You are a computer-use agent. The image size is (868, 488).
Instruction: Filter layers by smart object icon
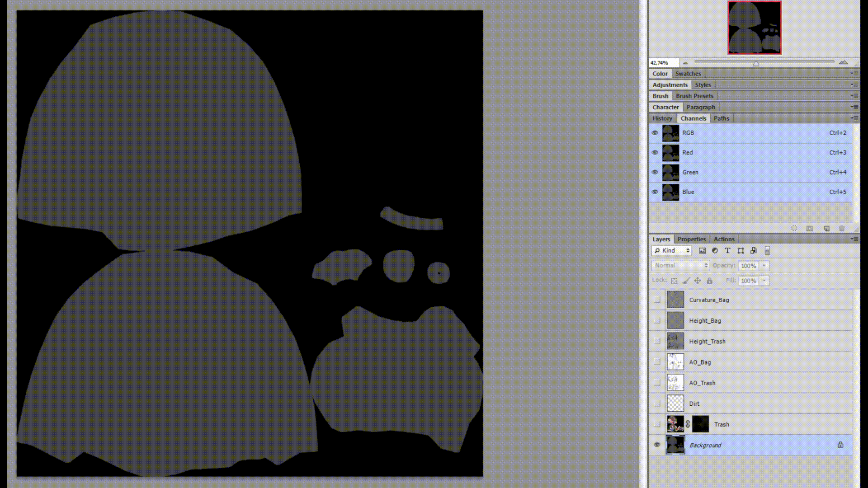coord(753,251)
